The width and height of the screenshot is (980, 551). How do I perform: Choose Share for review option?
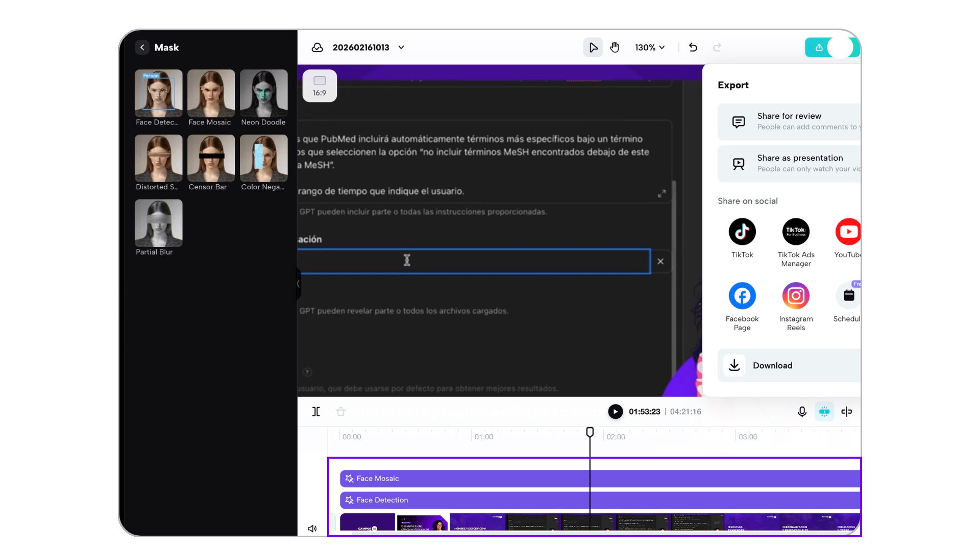pyautogui.click(x=789, y=121)
